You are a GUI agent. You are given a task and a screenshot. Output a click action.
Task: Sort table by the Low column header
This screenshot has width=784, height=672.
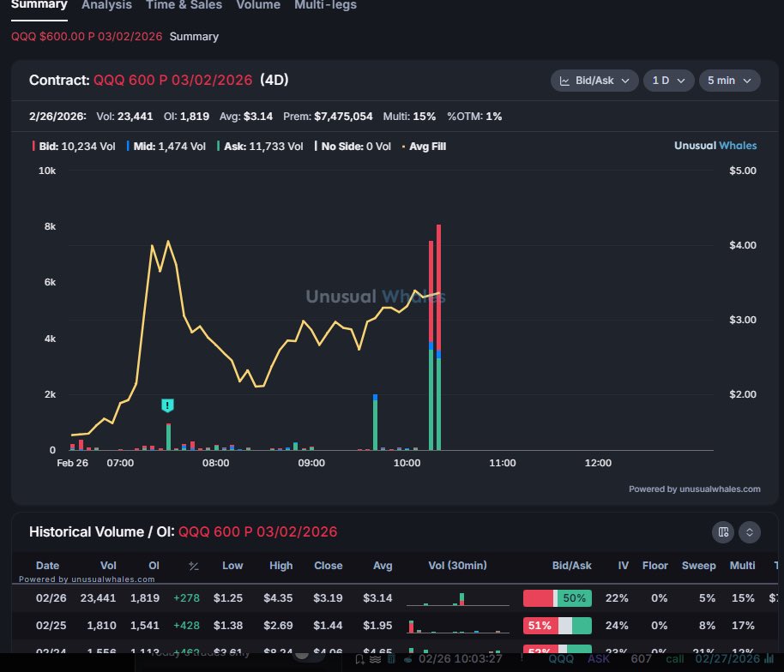[232, 566]
